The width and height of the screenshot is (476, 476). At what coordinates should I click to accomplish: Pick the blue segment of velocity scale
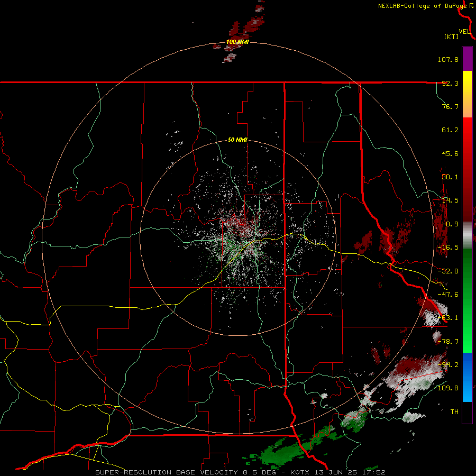pos(467,377)
